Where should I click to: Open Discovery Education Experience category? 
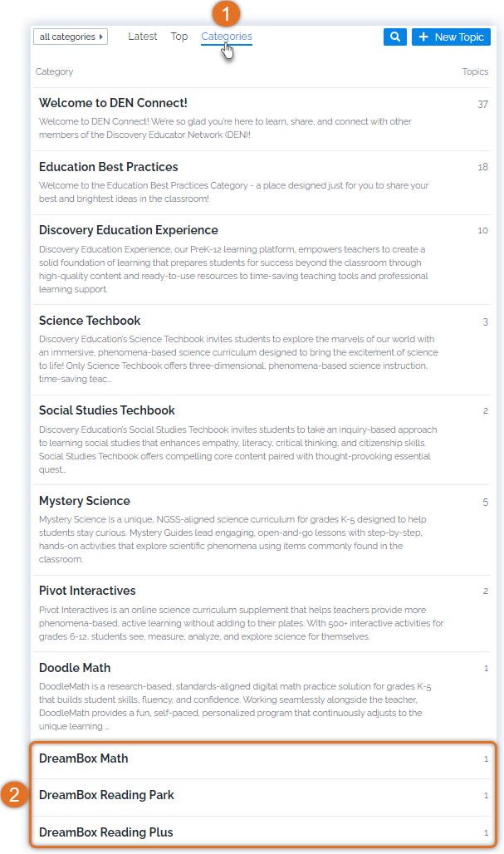[x=129, y=230]
